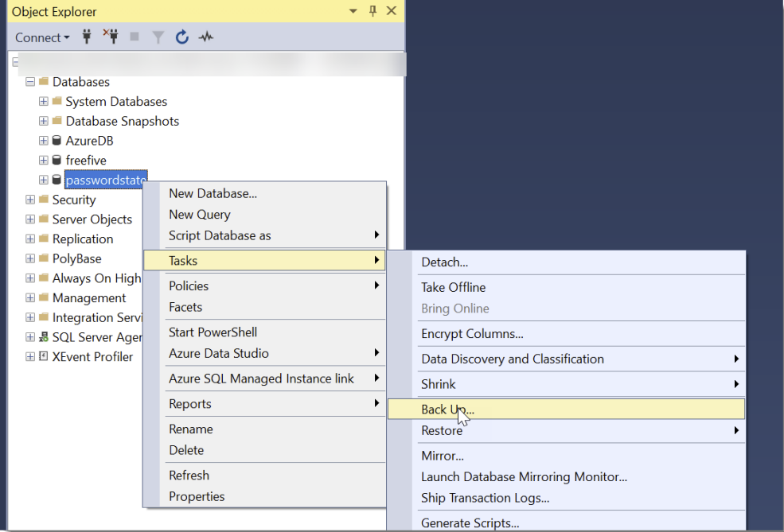Choose Start PowerShell menu item
Viewport: 784px width, 532px height.
[x=264, y=332]
